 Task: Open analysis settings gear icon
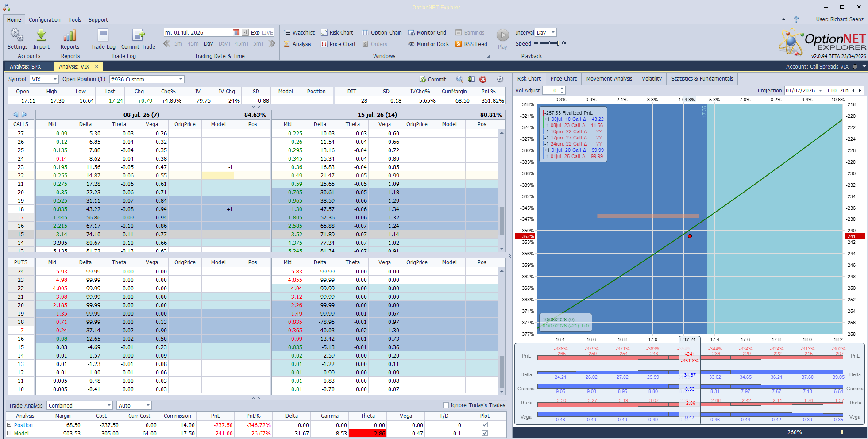coord(500,79)
